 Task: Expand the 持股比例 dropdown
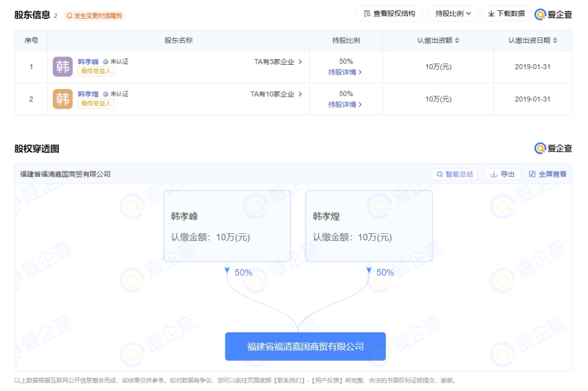tap(453, 14)
